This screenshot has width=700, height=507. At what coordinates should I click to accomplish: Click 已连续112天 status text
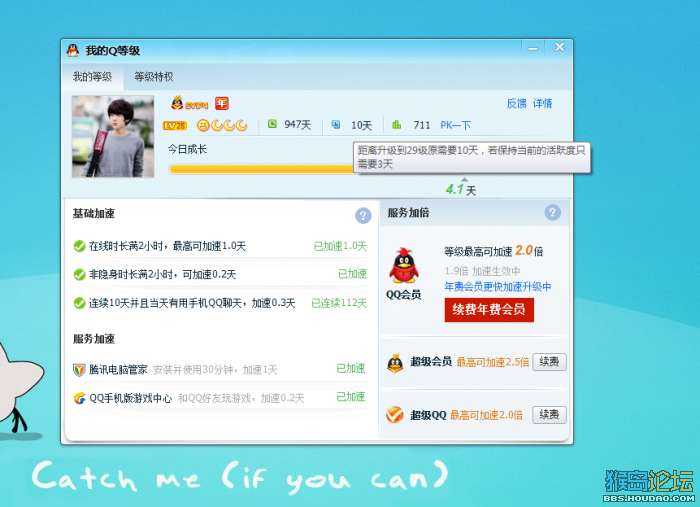[x=339, y=303]
